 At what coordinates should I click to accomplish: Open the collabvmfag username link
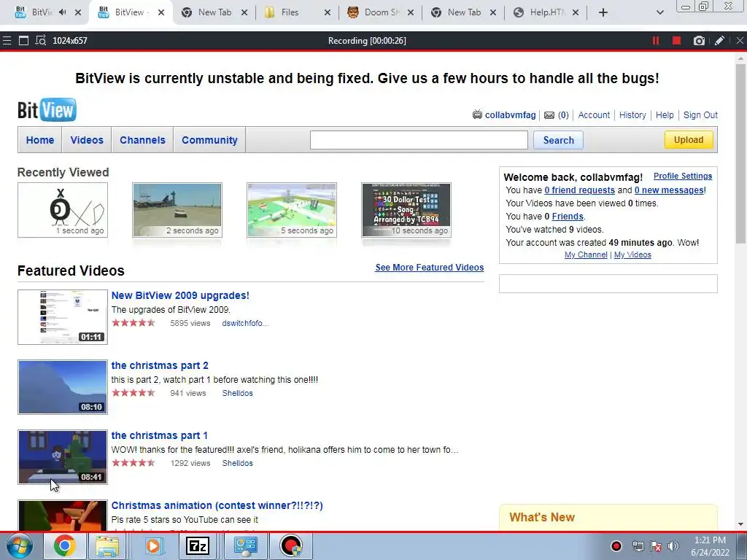click(x=510, y=114)
